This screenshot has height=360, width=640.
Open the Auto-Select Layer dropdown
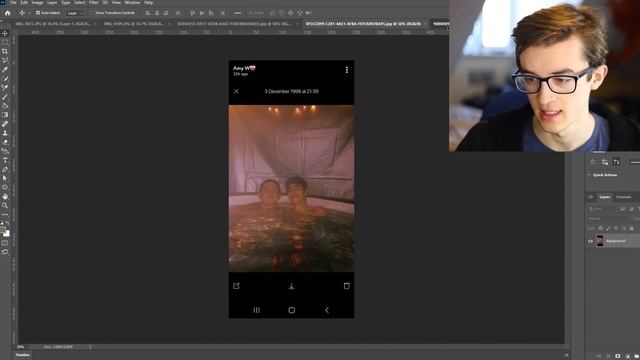(x=75, y=13)
